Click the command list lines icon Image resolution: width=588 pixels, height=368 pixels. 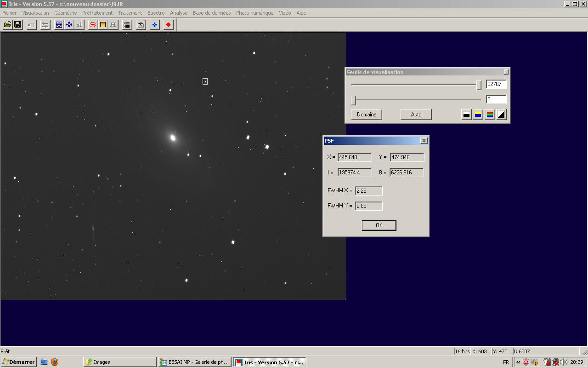[127, 25]
